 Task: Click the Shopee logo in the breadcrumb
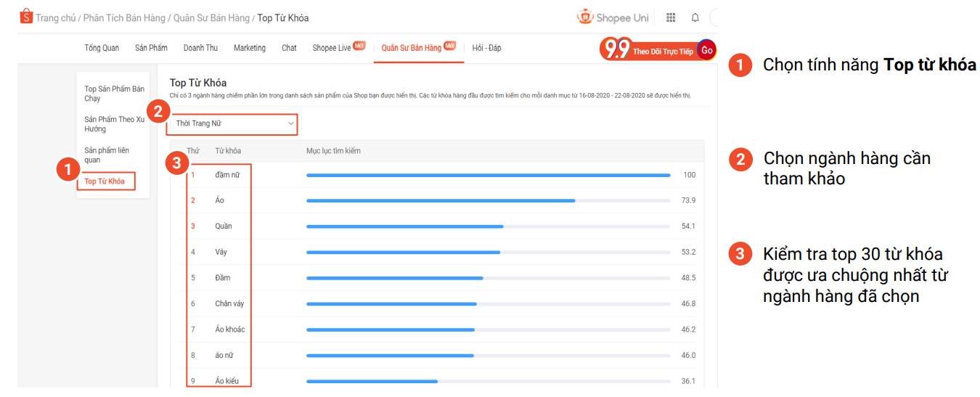(x=26, y=17)
